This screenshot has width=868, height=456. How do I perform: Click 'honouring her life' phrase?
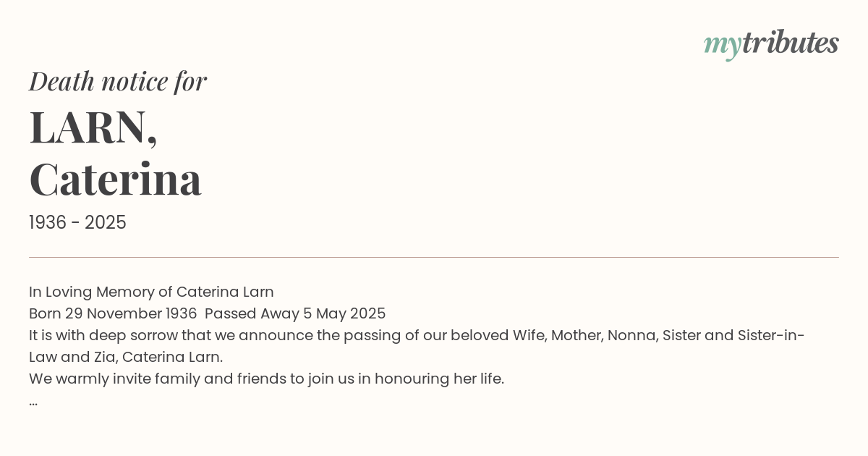(439, 379)
